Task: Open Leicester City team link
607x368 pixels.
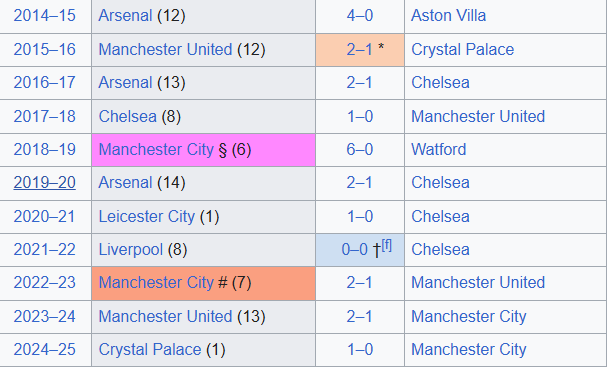Action: tap(147, 216)
